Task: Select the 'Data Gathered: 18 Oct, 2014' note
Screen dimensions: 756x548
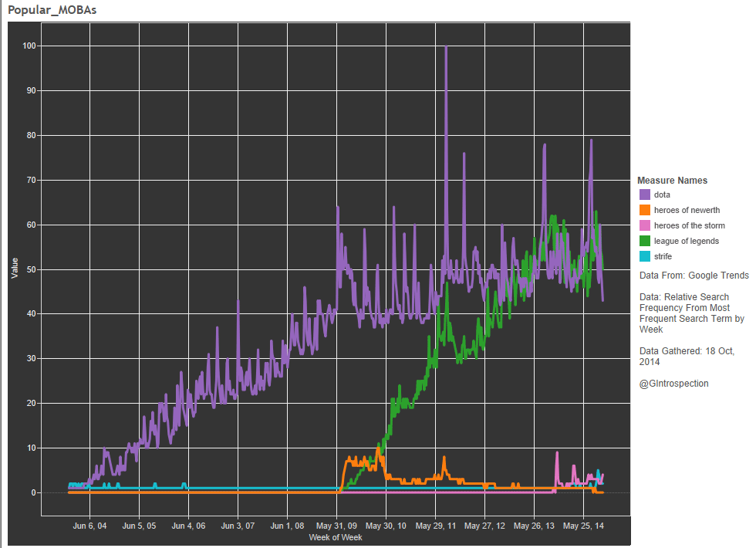Action: [689, 357]
